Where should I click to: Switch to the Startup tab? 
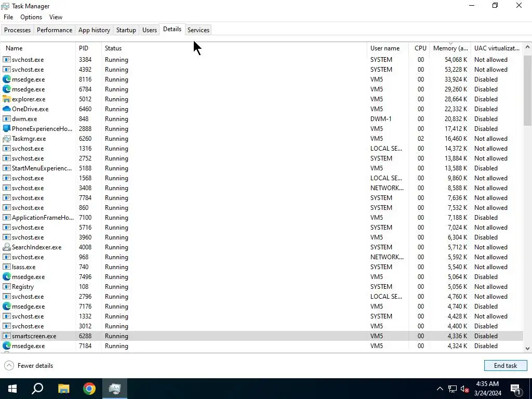click(x=126, y=30)
